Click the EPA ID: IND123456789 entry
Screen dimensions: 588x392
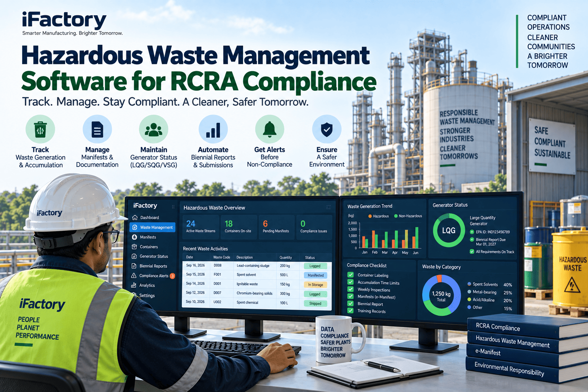(490, 232)
